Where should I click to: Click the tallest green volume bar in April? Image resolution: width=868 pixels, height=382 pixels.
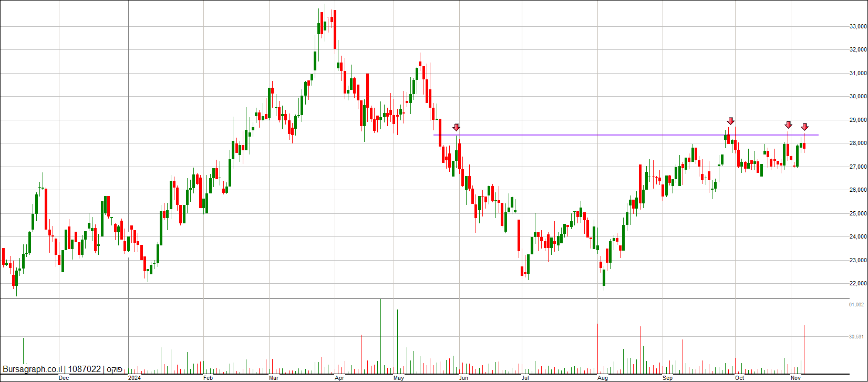(380, 336)
